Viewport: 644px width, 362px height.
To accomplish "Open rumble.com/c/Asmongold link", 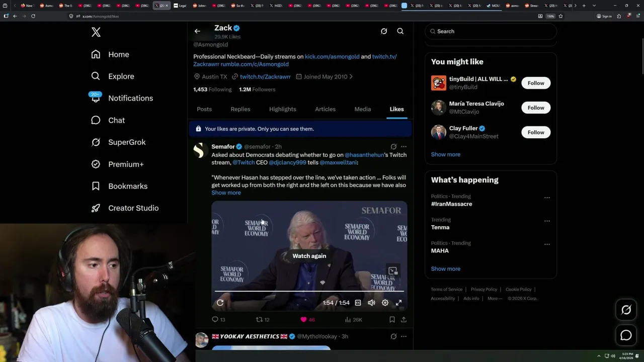I will pos(255,64).
